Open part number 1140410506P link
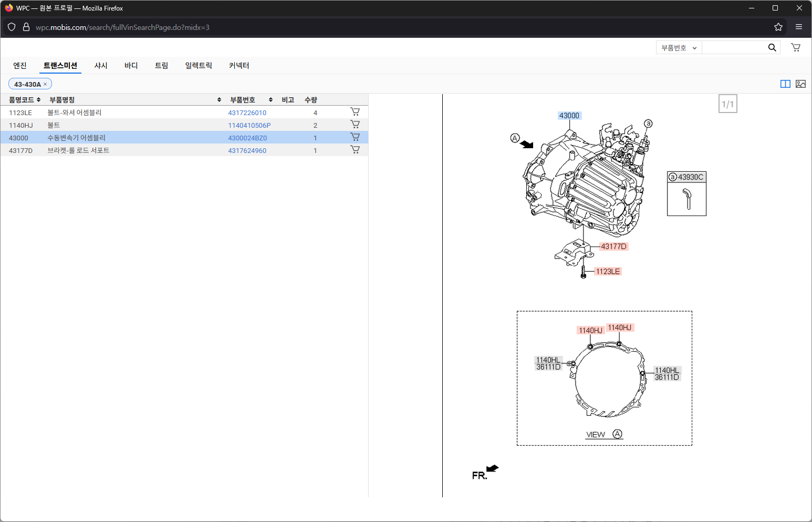This screenshot has width=812, height=522. [x=249, y=125]
